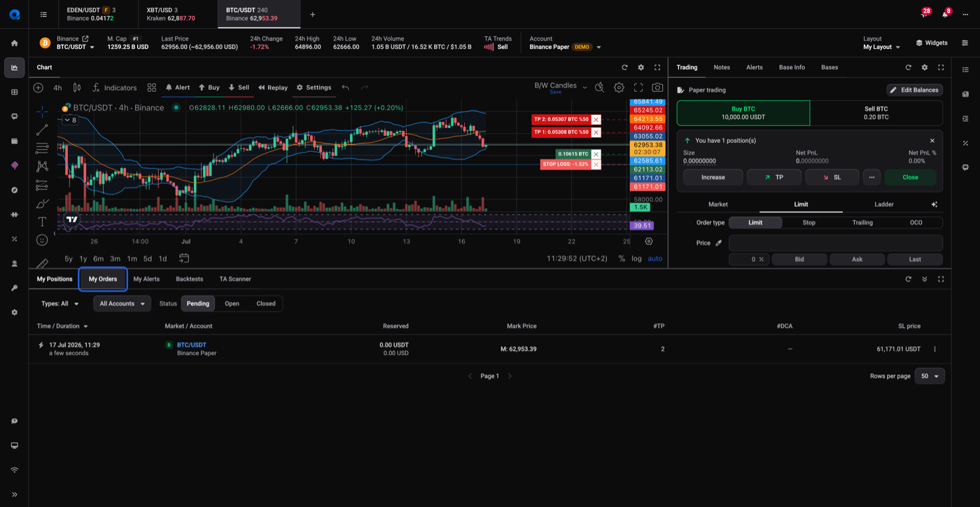Expand the BTC/USDT market selector
Image resolution: width=980 pixels, height=507 pixels.
pyautogui.click(x=76, y=47)
